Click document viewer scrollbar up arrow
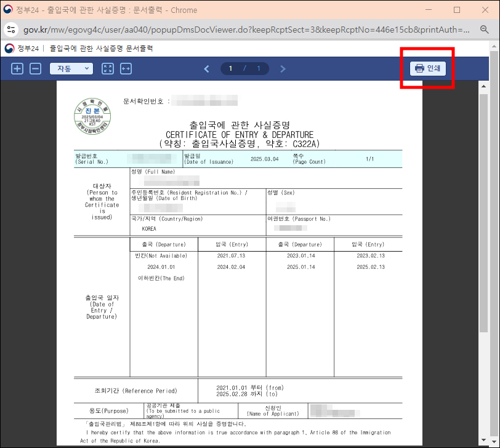Image resolution: width=500 pixels, height=448 pixels. (x=484, y=86)
